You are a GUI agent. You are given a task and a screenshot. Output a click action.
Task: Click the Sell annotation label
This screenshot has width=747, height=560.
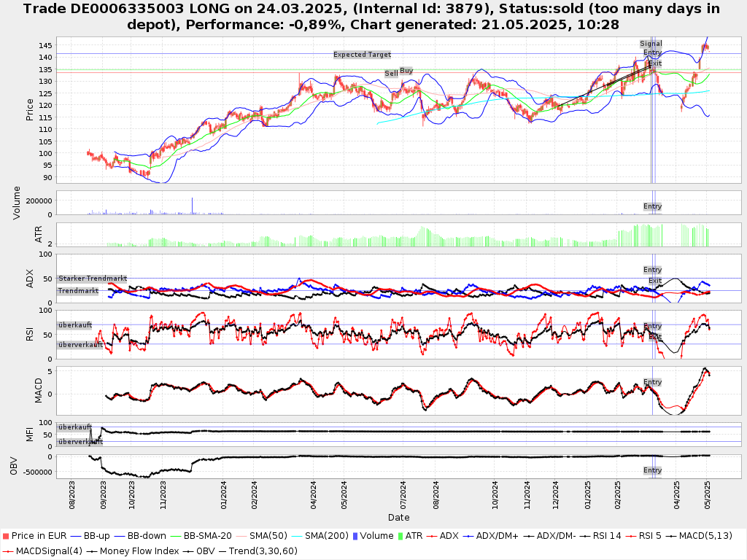pos(391,74)
